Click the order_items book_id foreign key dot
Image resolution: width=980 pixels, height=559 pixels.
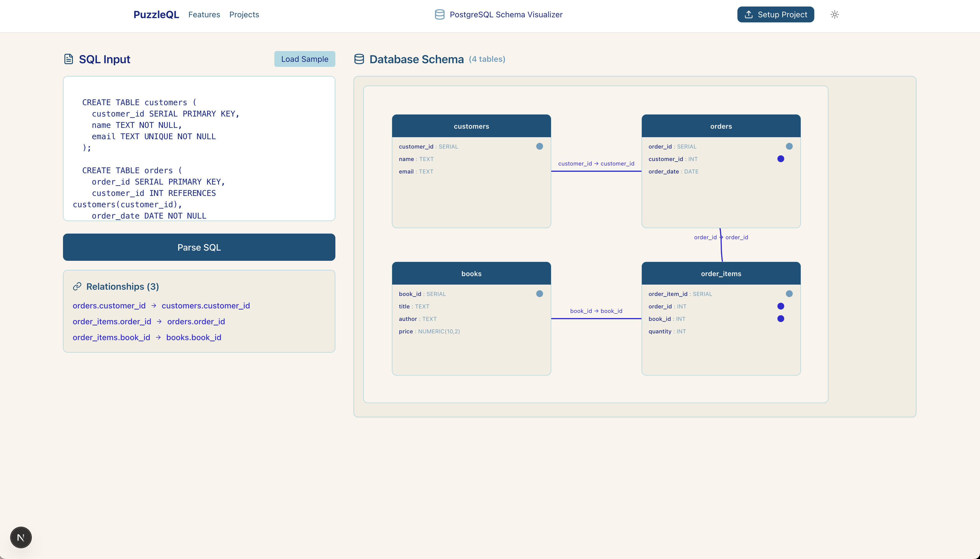tap(781, 319)
